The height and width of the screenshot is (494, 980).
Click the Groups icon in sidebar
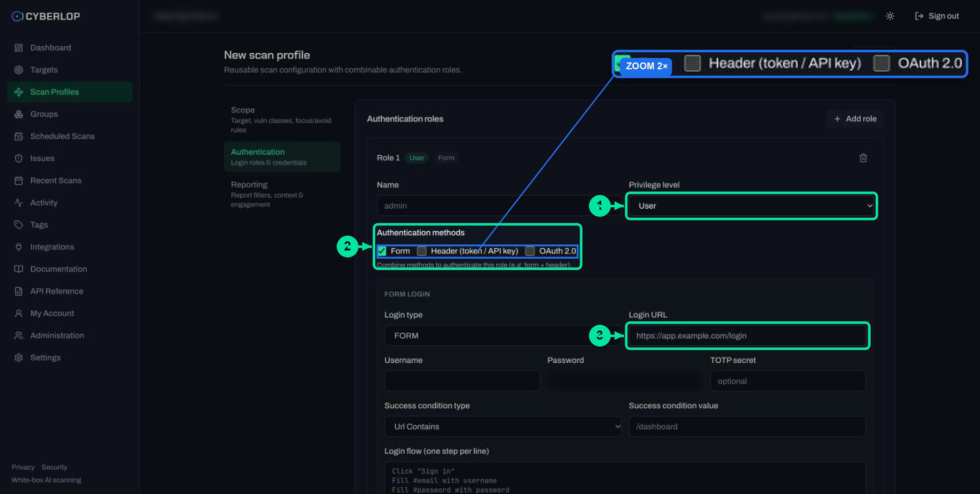(x=18, y=114)
